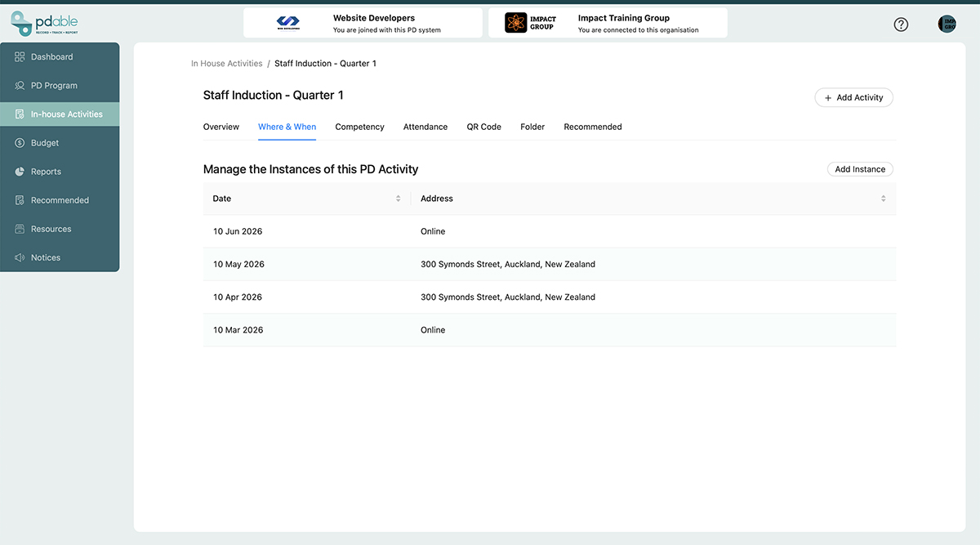Click the Reports pie chart icon
980x545 pixels.
(x=20, y=172)
